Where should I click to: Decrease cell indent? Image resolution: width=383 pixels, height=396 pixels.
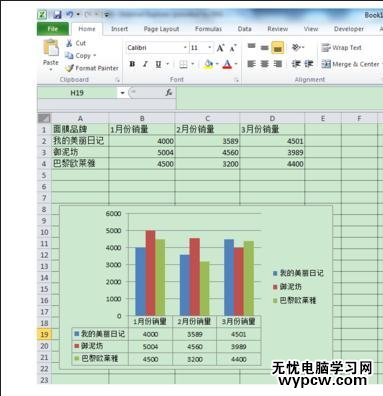pyautogui.click(x=296, y=64)
